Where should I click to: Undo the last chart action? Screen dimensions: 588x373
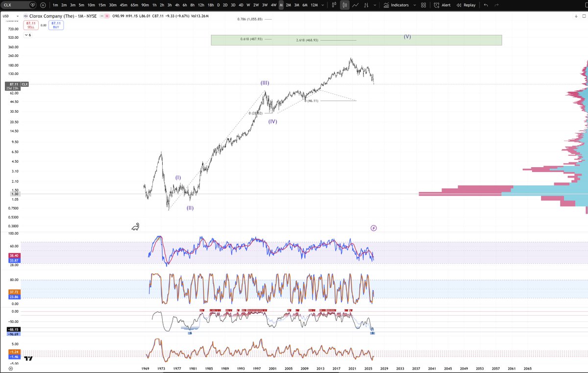tap(486, 5)
